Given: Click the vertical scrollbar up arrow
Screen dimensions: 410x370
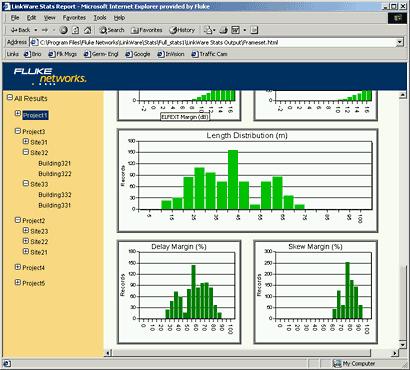Looking at the screenshot, I should [x=402, y=95].
